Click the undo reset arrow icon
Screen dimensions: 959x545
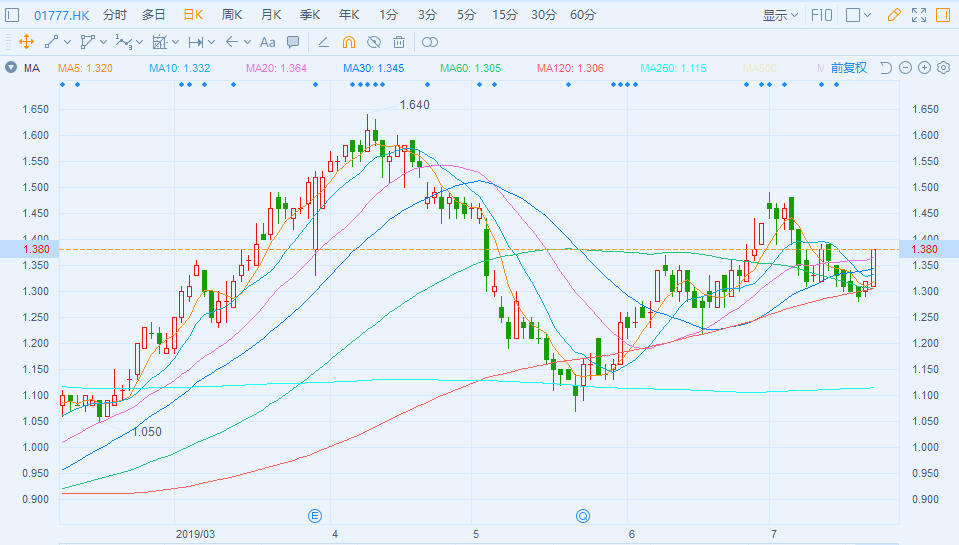point(886,68)
